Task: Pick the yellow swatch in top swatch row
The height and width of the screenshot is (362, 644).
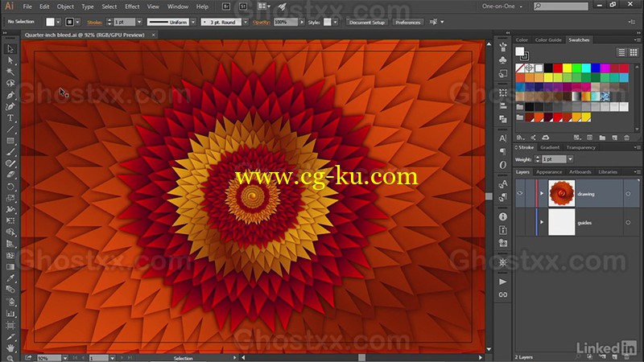Action: [567, 68]
